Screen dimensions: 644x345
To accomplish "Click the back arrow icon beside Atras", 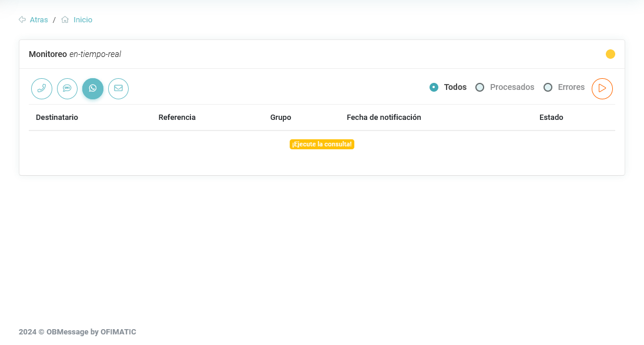I will point(22,19).
